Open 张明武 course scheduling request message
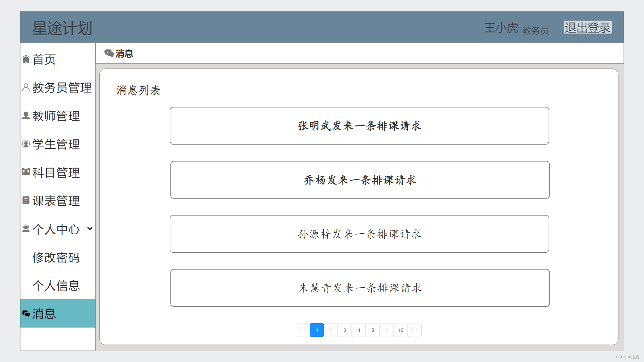Image resolution: width=644 pixels, height=362 pixels. pyautogui.click(x=359, y=126)
